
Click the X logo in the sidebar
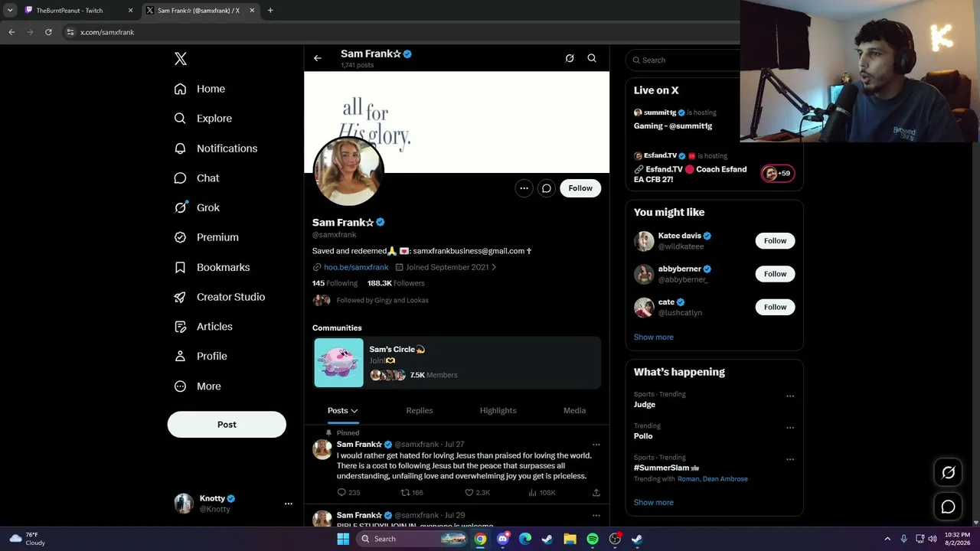click(181, 59)
